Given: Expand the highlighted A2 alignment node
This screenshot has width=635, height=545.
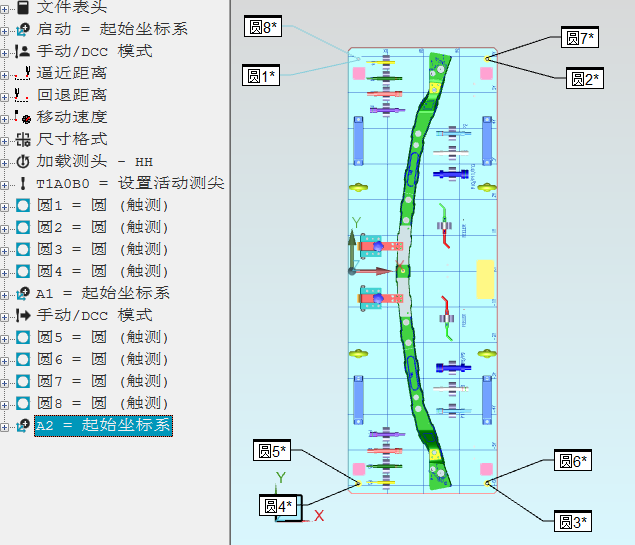Looking at the screenshot, I should [x=6, y=426].
